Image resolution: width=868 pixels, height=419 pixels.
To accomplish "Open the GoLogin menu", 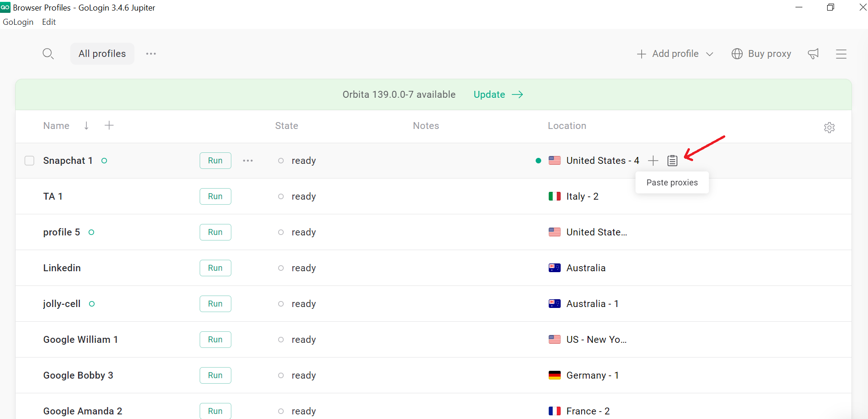I will click(18, 22).
